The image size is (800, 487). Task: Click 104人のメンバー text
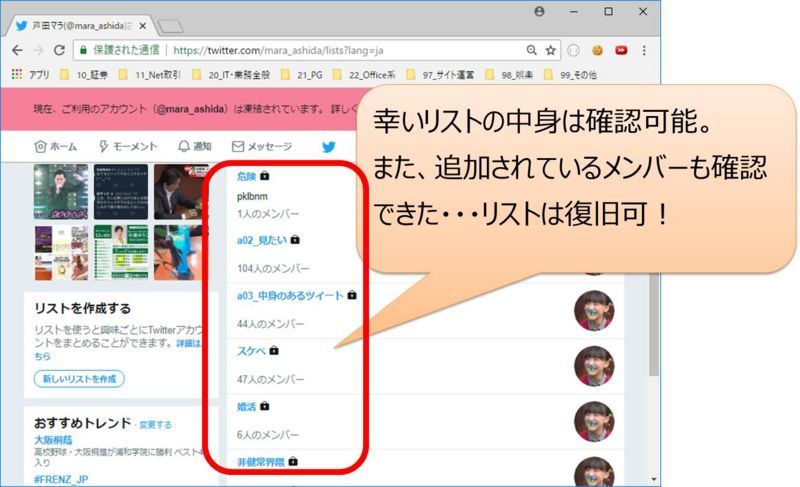click(x=273, y=269)
